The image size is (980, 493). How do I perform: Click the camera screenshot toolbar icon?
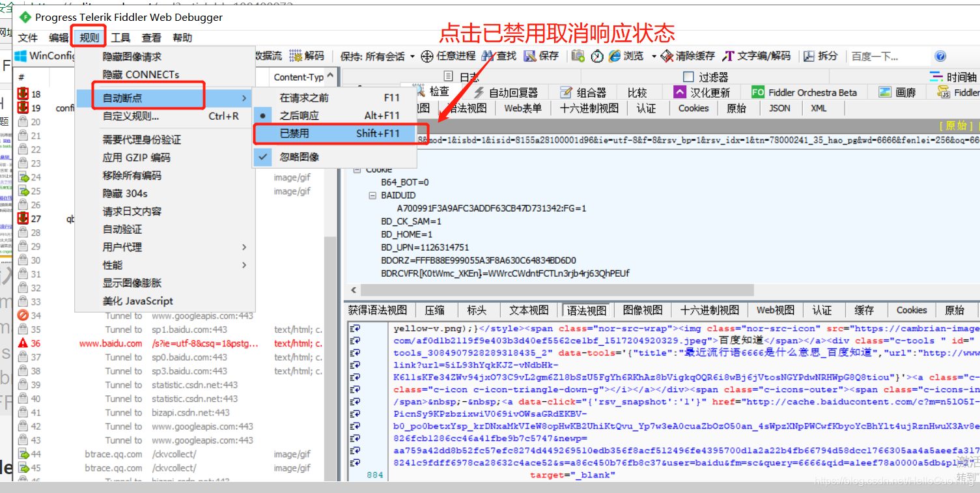pos(578,56)
